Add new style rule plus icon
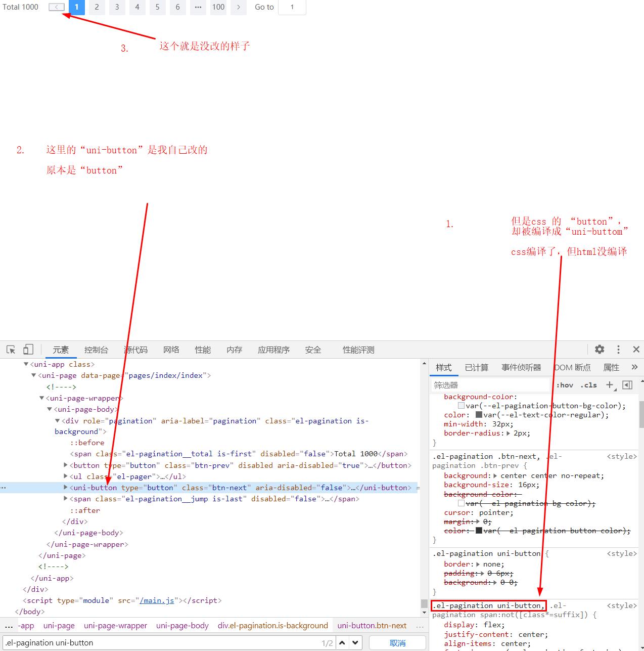The height and width of the screenshot is (651, 644). (610, 385)
